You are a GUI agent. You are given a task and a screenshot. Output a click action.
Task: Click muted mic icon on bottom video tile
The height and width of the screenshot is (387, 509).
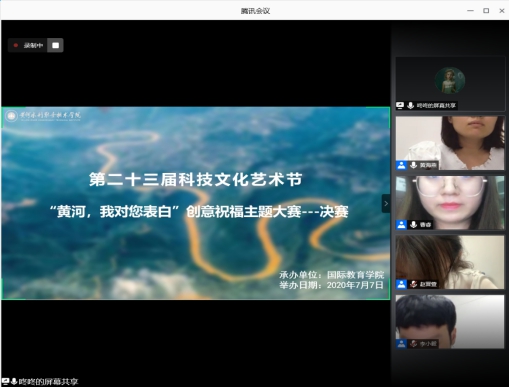click(x=414, y=344)
